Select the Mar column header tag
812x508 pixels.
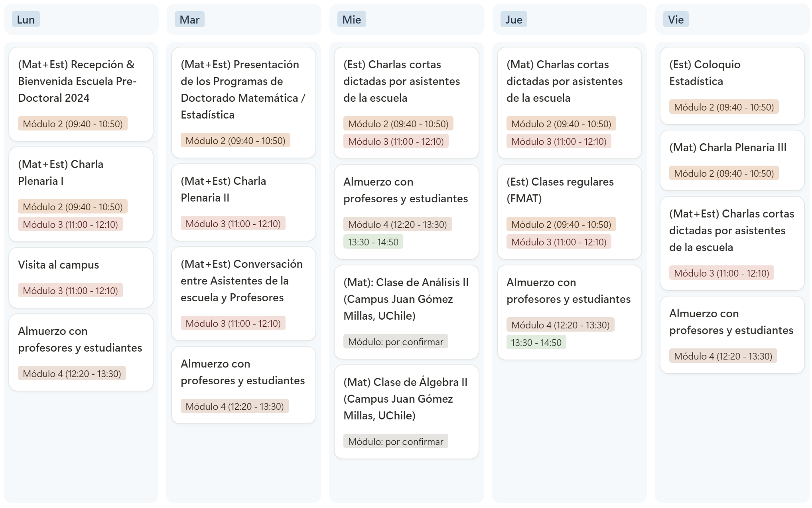pyautogui.click(x=189, y=20)
